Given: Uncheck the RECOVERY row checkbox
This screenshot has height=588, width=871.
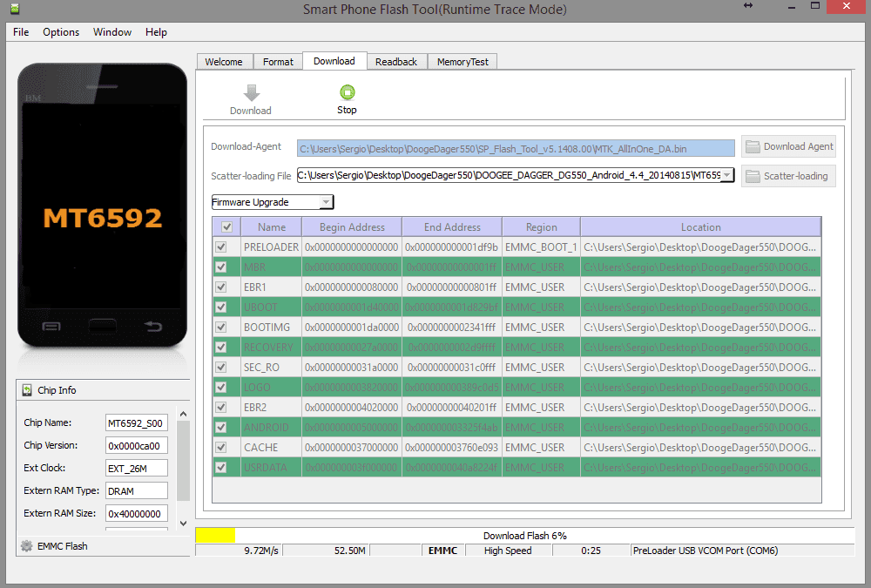Looking at the screenshot, I should click(x=221, y=347).
